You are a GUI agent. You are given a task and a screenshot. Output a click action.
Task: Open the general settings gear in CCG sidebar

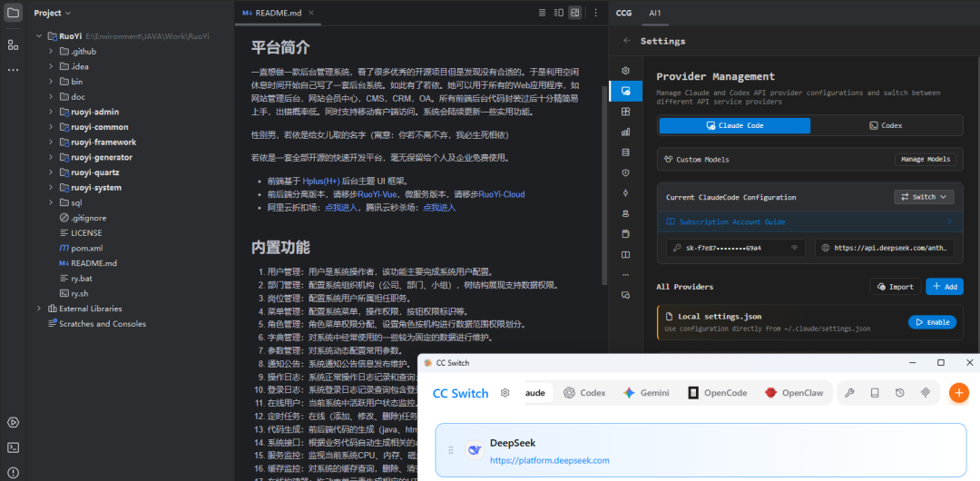(x=625, y=71)
